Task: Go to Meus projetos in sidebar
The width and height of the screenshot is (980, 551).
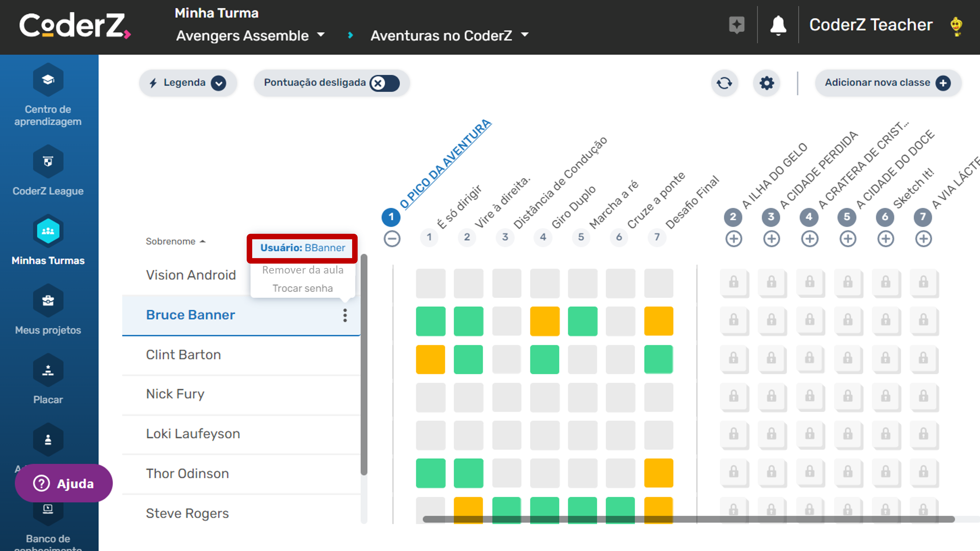Action: point(48,301)
